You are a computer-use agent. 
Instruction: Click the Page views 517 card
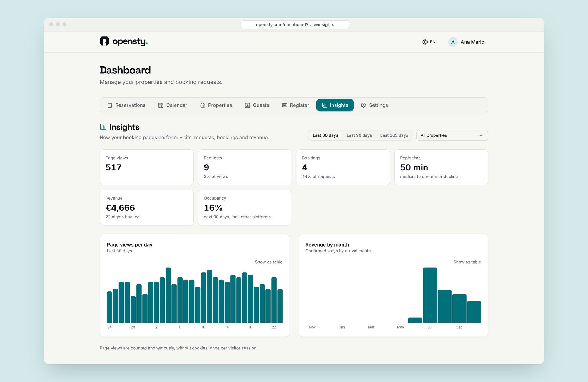[x=146, y=167]
